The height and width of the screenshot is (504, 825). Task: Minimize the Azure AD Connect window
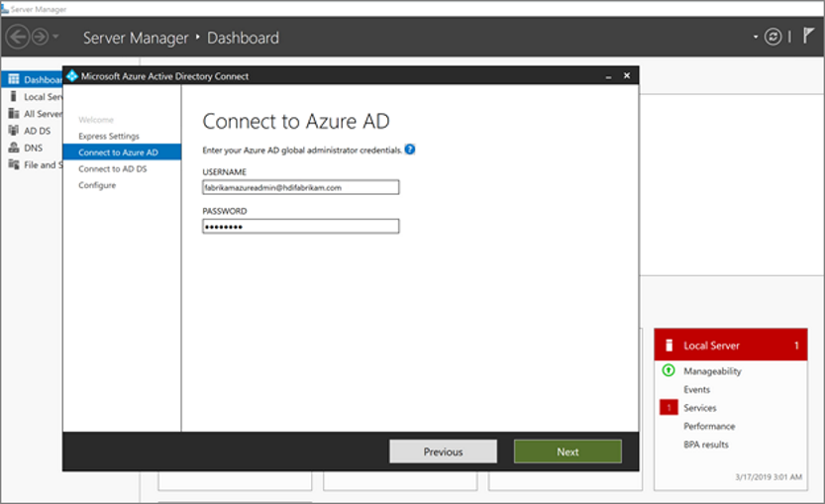point(608,77)
